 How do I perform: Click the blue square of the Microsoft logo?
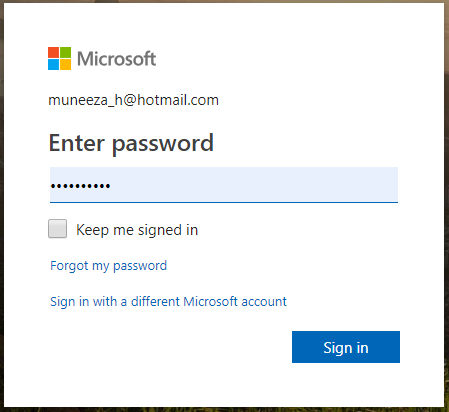pyautogui.click(x=53, y=65)
